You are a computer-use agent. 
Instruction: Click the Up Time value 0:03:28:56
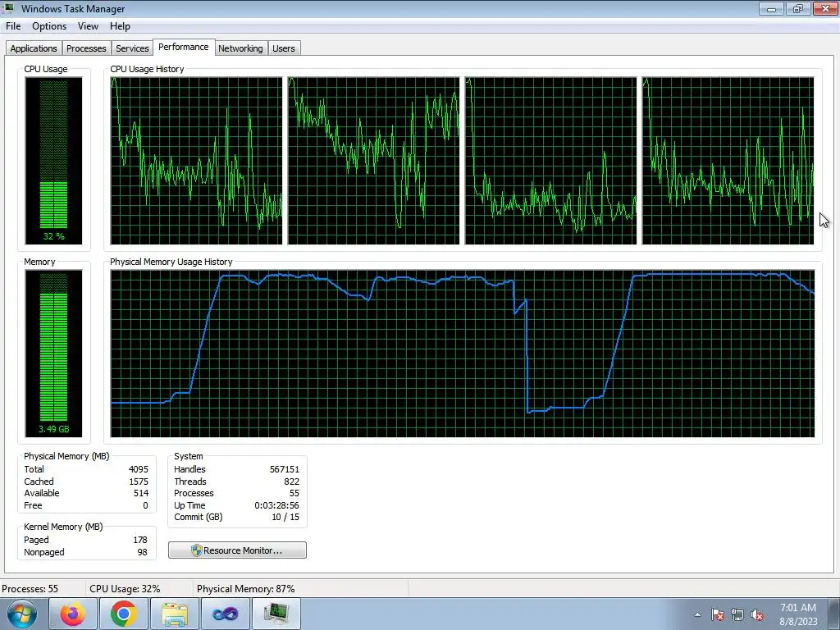point(276,505)
